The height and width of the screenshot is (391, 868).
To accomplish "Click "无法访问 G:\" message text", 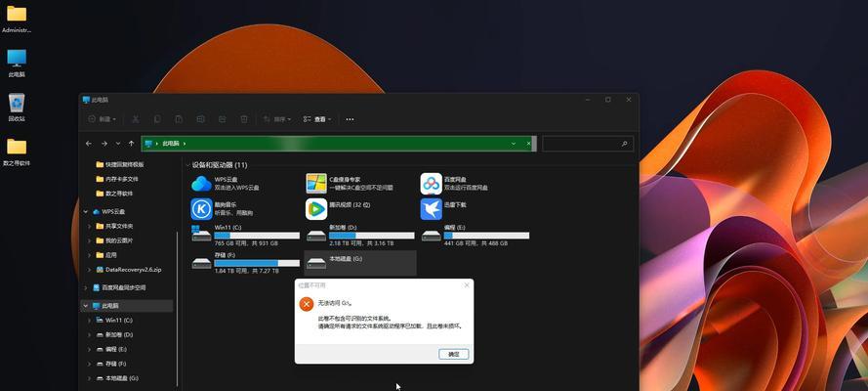I will tap(334, 303).
